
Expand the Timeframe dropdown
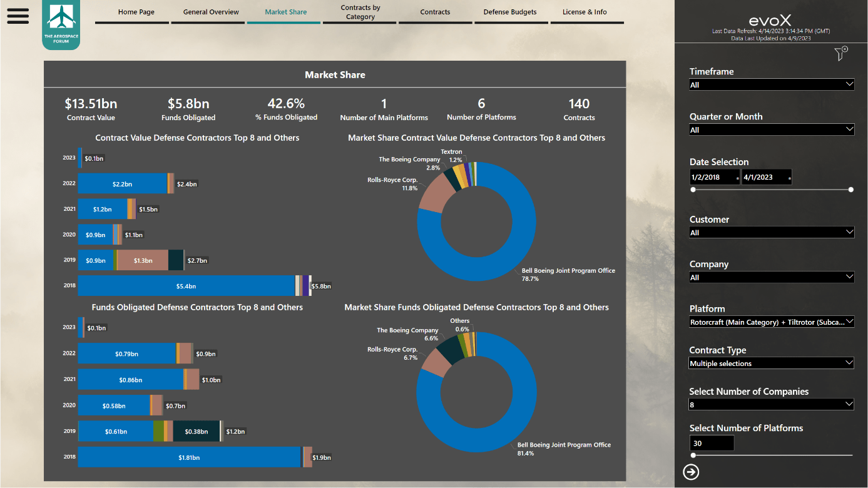coord(772,84)
